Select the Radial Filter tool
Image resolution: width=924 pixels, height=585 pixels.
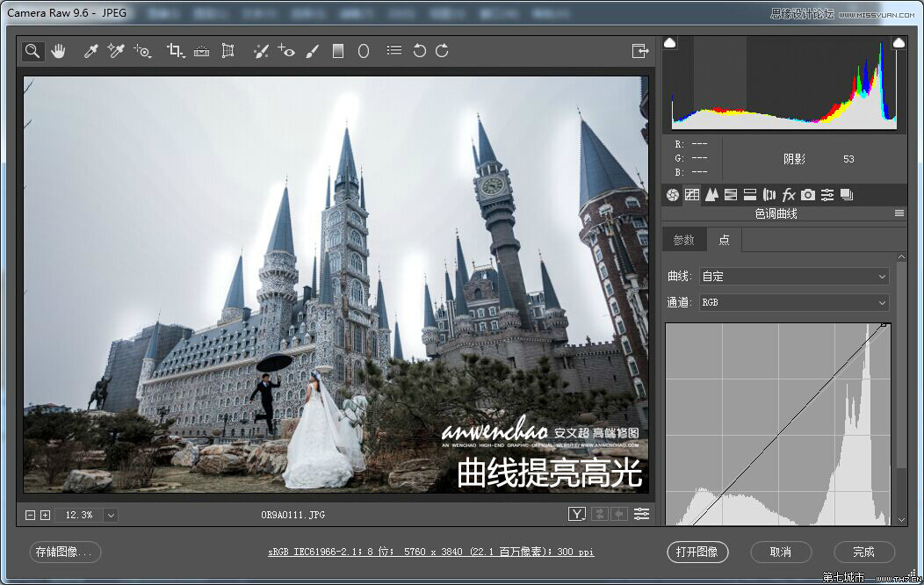(x=364, y=51)
